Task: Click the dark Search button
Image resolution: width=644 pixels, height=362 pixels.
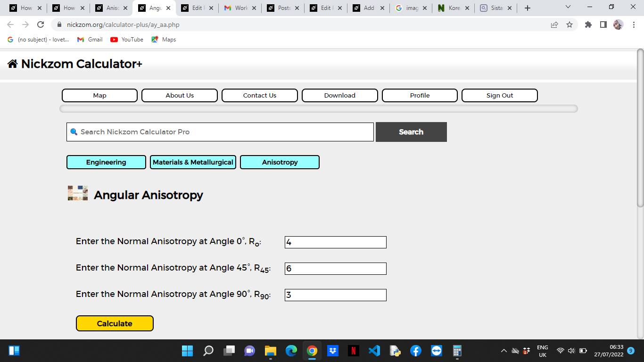Action: pyautogui.click(x=411, y=132)
